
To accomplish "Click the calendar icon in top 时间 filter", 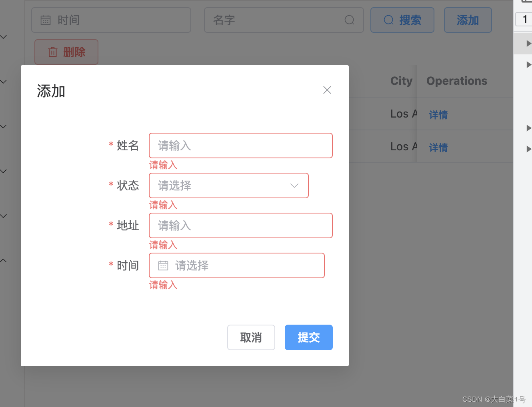I will (x=46, y=20).
